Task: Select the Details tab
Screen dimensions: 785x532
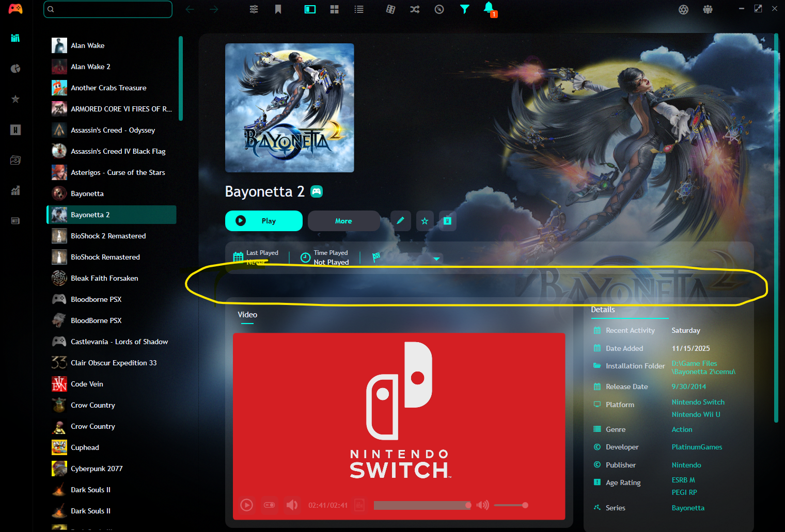Action: (x=603, y=310)
